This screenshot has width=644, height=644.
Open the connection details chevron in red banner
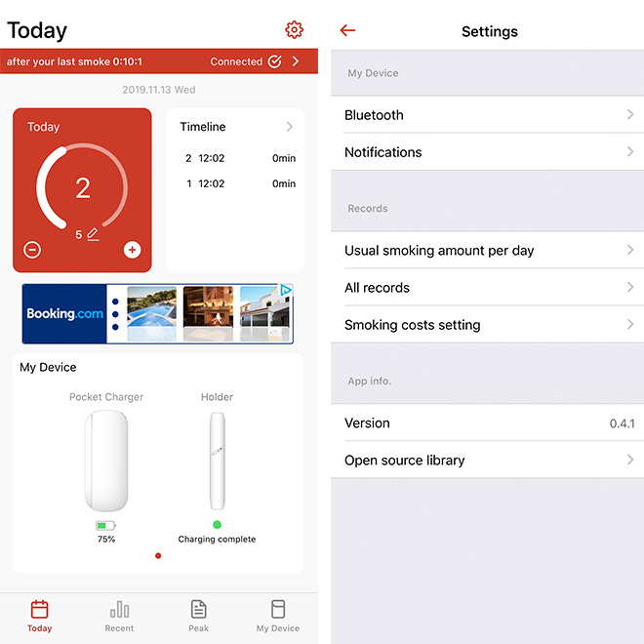coord(296,61)
